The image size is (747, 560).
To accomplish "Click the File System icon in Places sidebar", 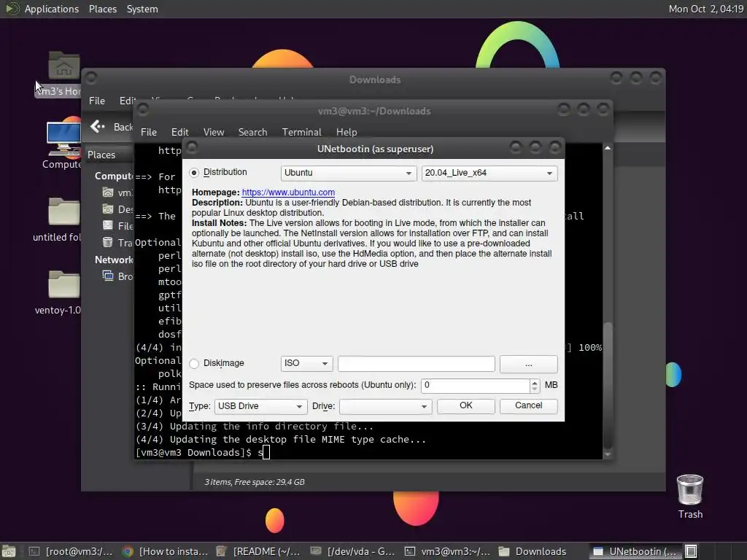I will (x=108, y=226).
